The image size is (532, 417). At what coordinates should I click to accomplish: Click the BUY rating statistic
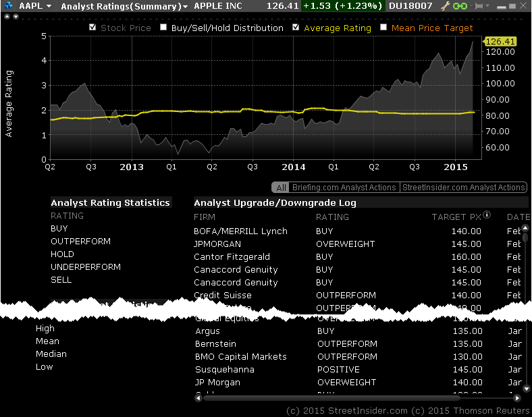pyautogui.click(x=59, y=229)
